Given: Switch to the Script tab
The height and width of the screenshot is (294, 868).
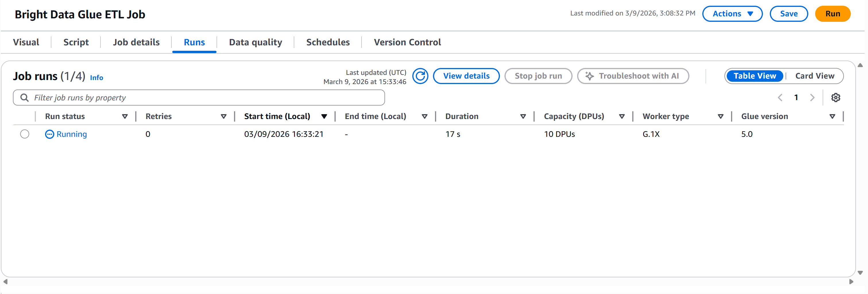Looking at the screenshot, I should 76,42.
